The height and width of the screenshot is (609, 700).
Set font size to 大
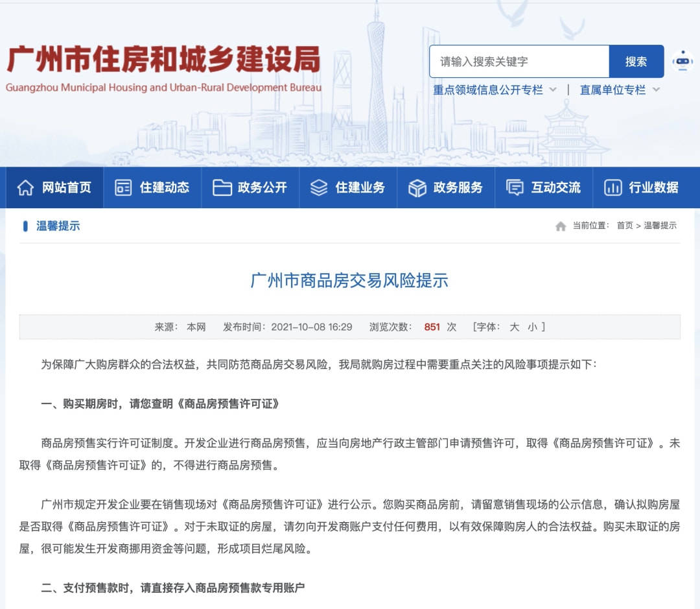[514, 327]
